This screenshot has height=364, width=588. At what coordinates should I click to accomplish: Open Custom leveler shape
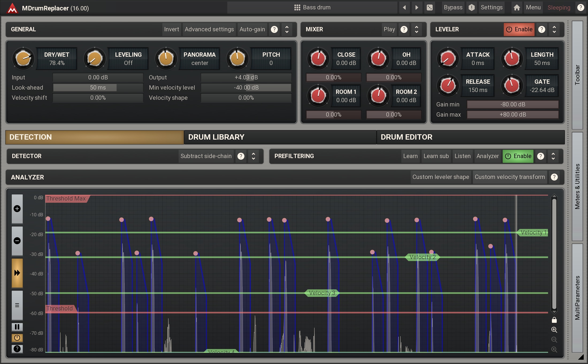click(x=441, y=177)
